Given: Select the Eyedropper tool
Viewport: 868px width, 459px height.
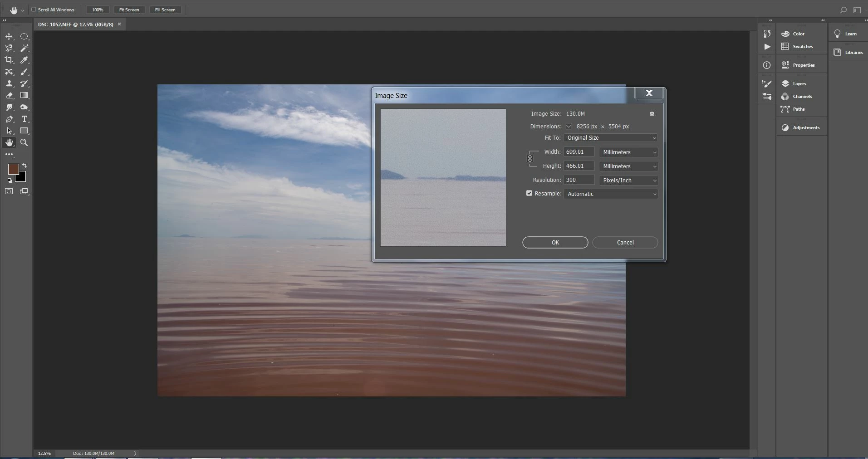Looking at the screenshot, I should 25,60.
